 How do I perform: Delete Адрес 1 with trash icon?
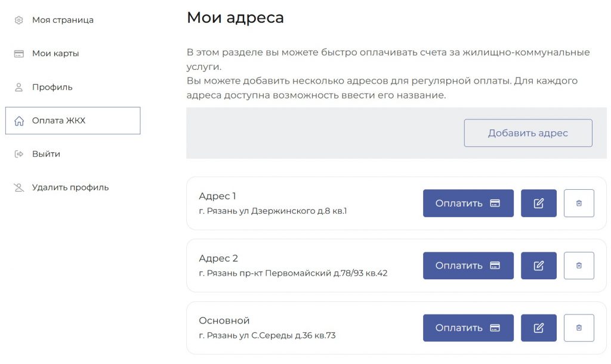579,203
